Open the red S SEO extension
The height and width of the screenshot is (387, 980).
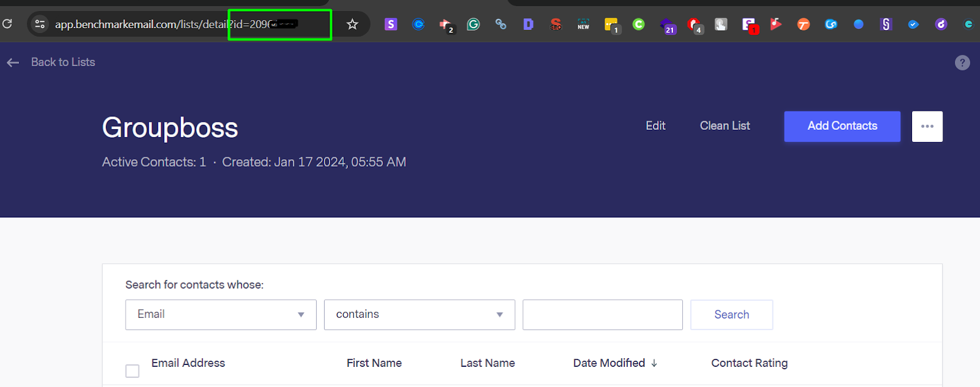pos(556,24)
